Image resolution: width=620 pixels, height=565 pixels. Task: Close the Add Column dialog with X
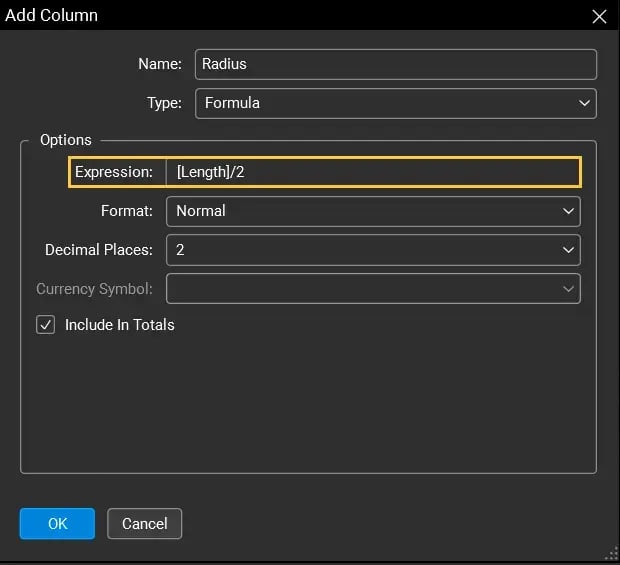click(599, 16)
